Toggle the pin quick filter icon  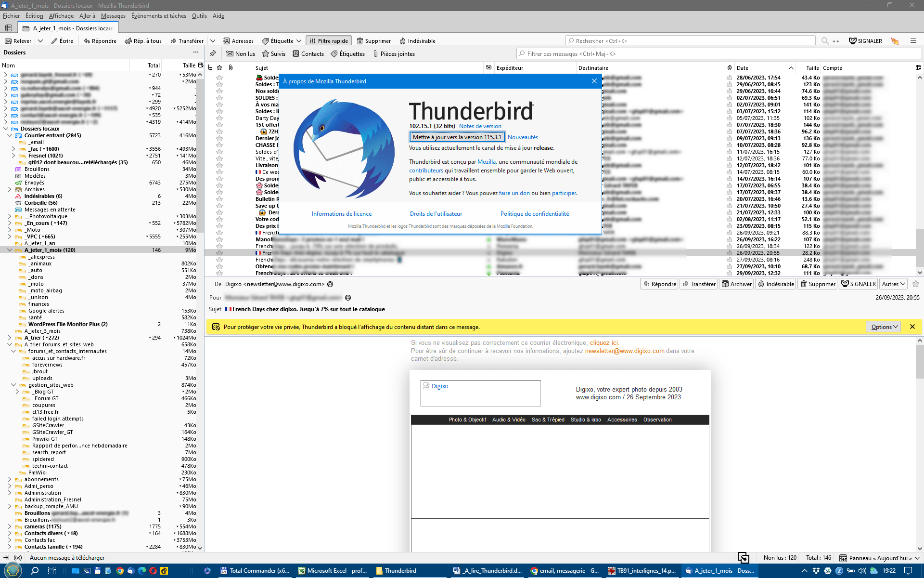tap(213, 53)
